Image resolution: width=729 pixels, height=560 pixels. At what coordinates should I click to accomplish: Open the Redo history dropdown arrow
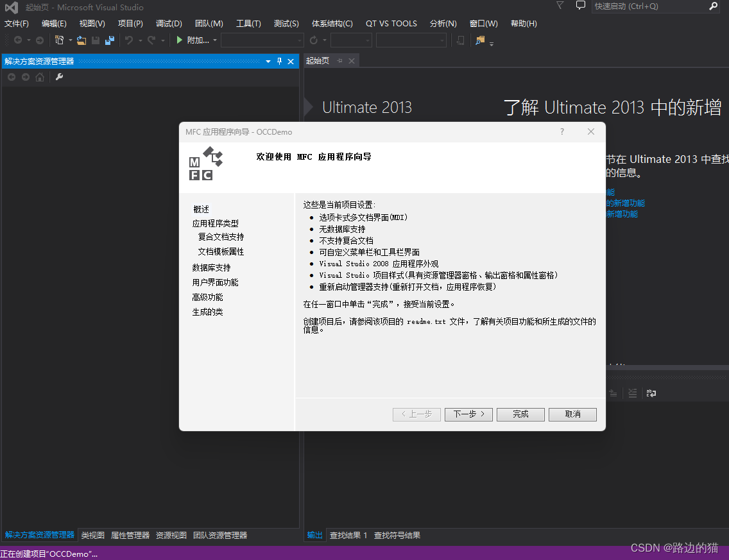point(163,40)
